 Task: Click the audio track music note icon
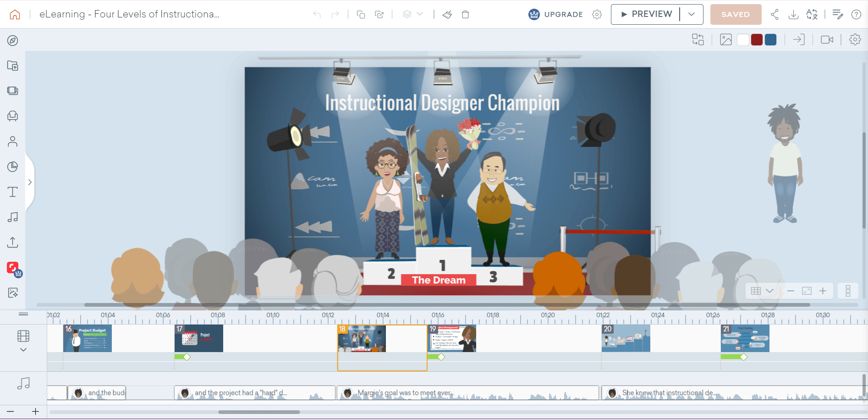[23, 383]
